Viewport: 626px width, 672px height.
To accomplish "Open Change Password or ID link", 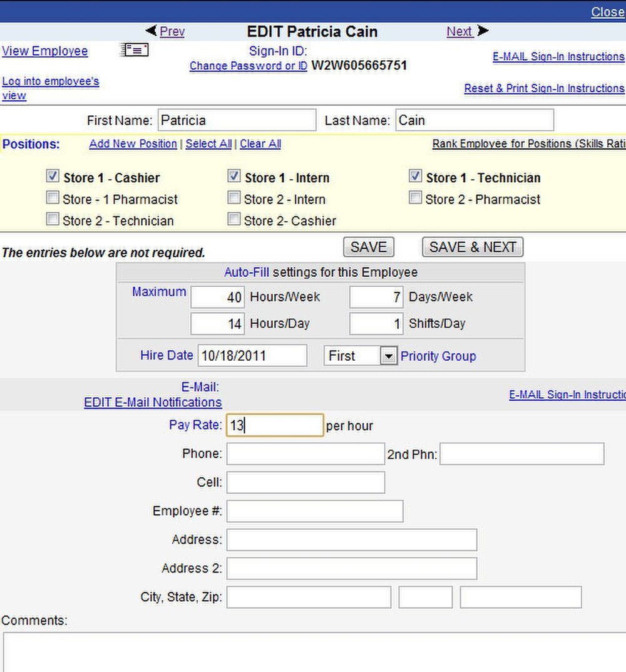I will 248,66.
